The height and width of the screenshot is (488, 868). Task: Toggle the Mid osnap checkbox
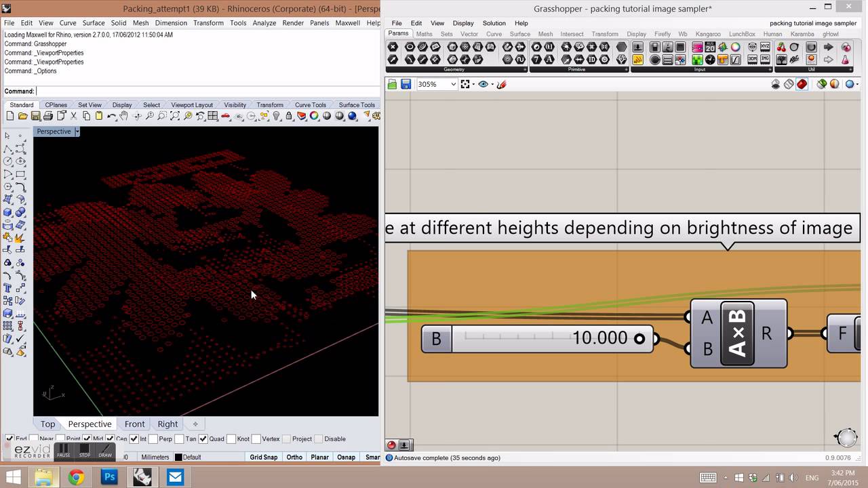[x=87, y=439]
